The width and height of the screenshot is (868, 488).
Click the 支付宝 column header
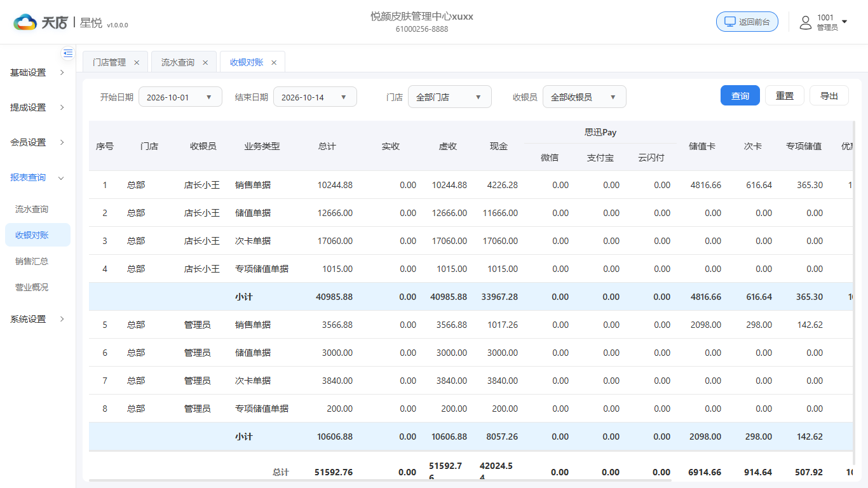pyautogui.click(x=600, y=158)
